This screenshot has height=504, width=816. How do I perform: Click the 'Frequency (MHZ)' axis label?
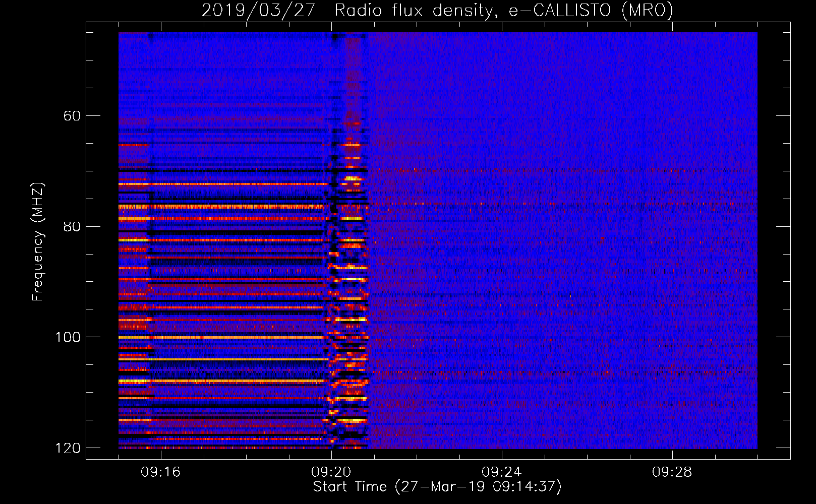pyautogui.click(x=37, y=242)
